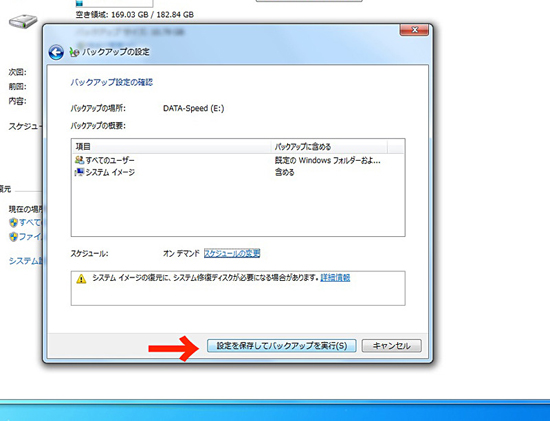
Task: Click 設定を保存してバックアップを実行 button
Action: 282,346
